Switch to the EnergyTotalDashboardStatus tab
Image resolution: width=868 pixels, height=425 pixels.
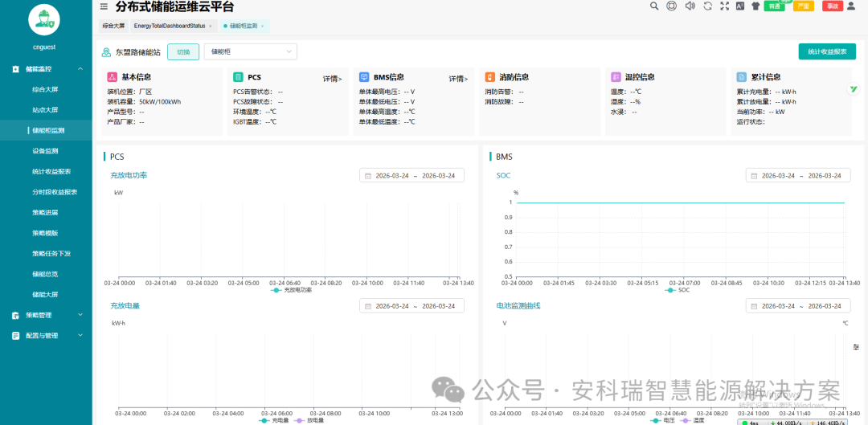pos(170,26)
